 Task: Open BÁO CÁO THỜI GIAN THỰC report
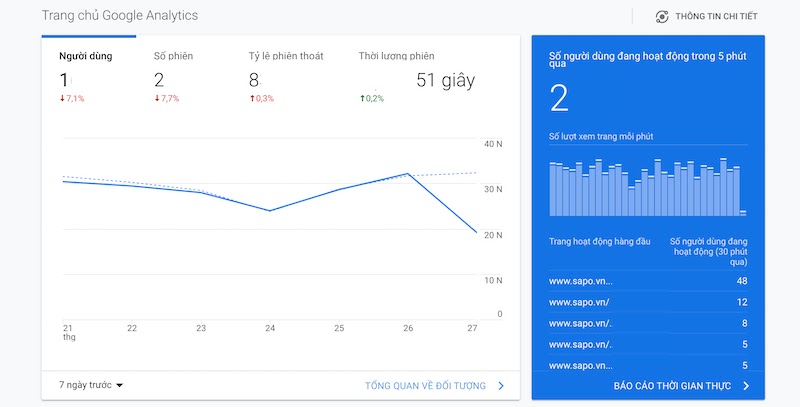(672, 386)
